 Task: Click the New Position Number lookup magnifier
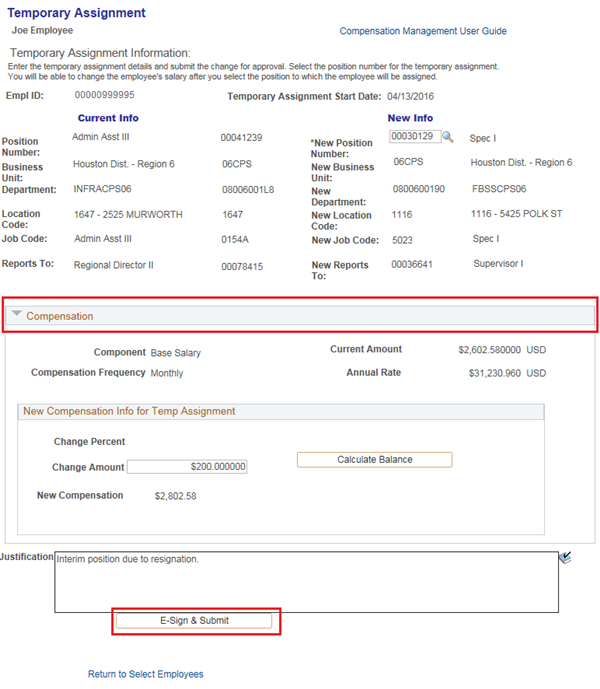[448, 137]
